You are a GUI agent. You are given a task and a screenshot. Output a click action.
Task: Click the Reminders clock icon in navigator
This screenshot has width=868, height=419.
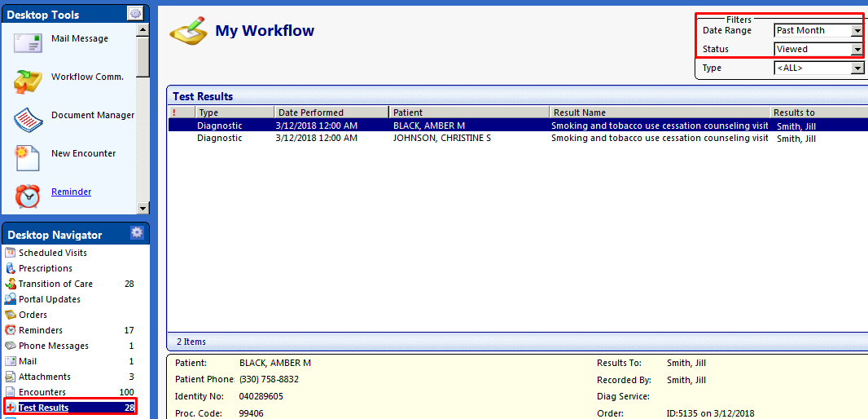pos(10,330)
